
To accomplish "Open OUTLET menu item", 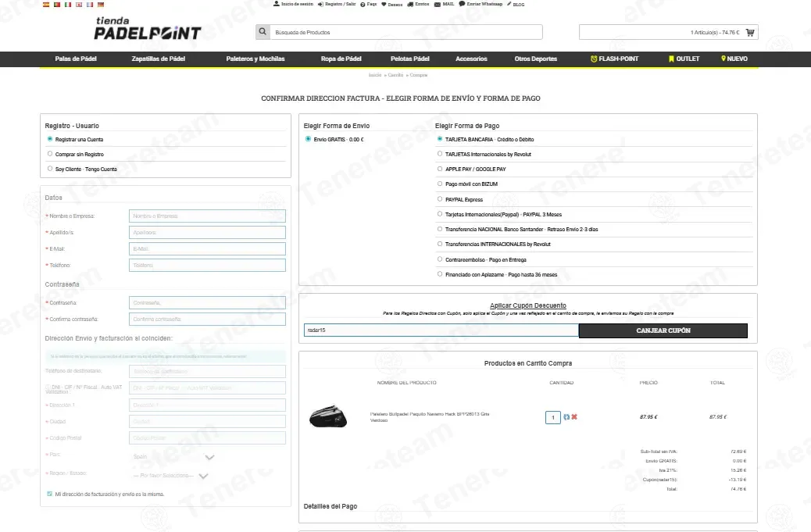I will click(x=684, y=59).
